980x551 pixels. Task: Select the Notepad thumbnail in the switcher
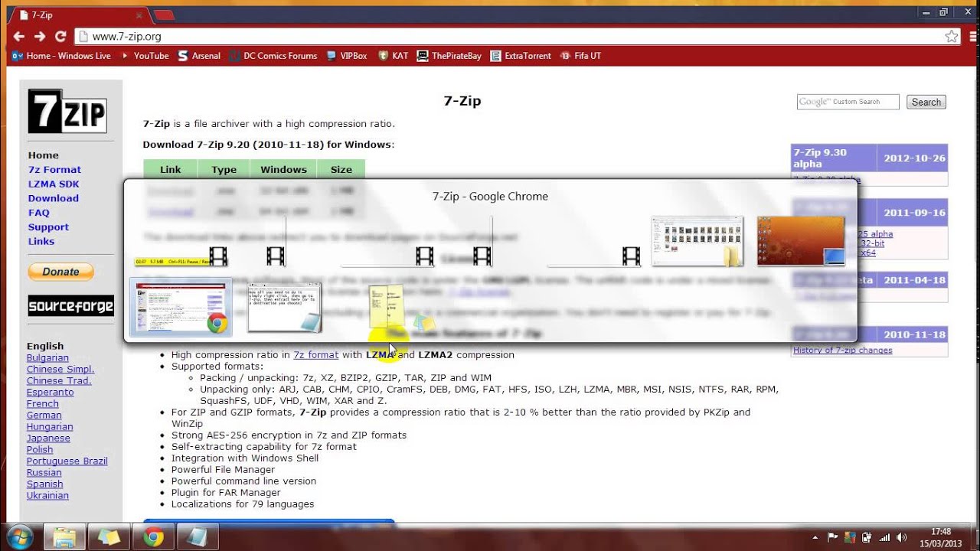284,308
